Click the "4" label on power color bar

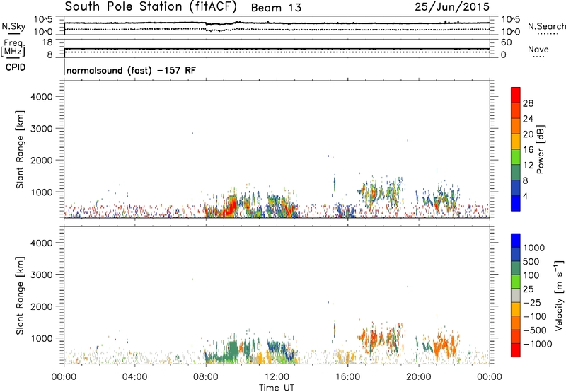(x=526, y=197)
